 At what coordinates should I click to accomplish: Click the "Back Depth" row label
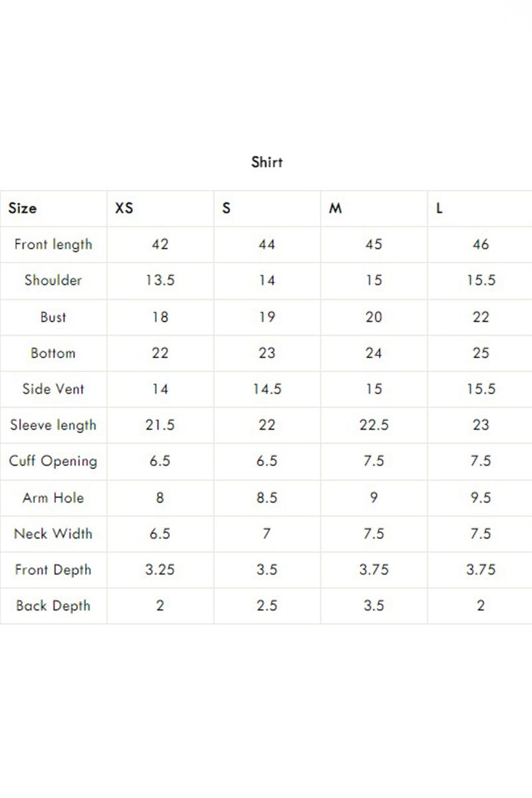pyautogui.click(x=53, y=605)
